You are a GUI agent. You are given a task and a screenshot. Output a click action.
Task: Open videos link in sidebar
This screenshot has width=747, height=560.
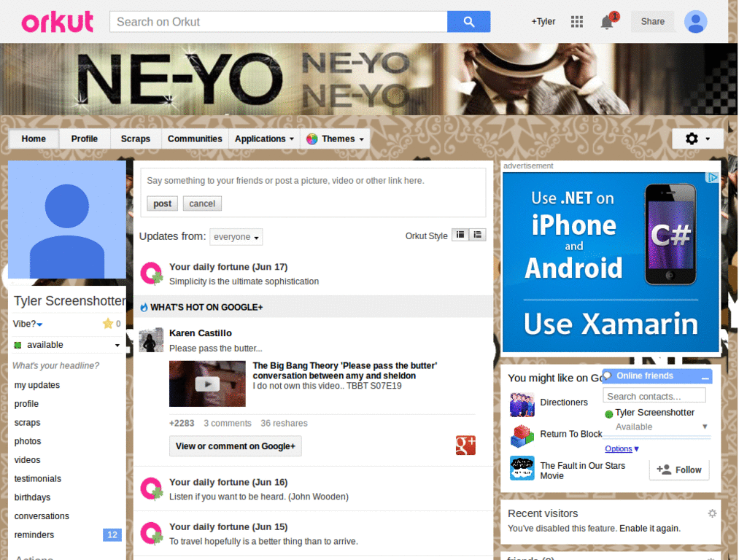tap(27, 460)
